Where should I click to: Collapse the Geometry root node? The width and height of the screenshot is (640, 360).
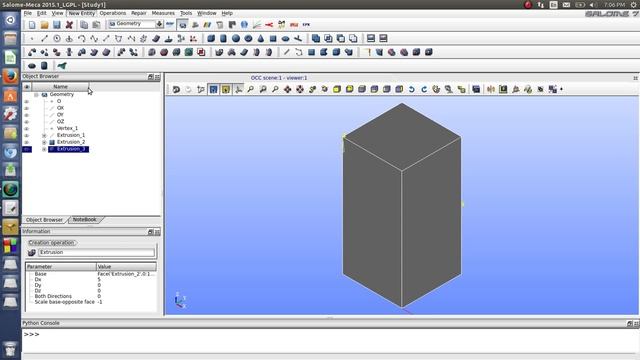[x=36, y=94]
